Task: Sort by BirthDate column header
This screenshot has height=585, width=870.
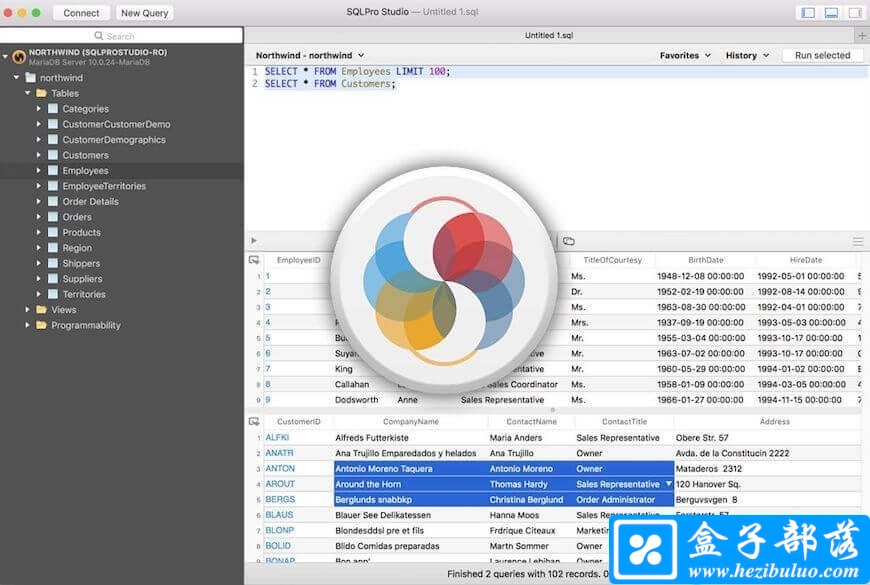Action: (705, 260)
